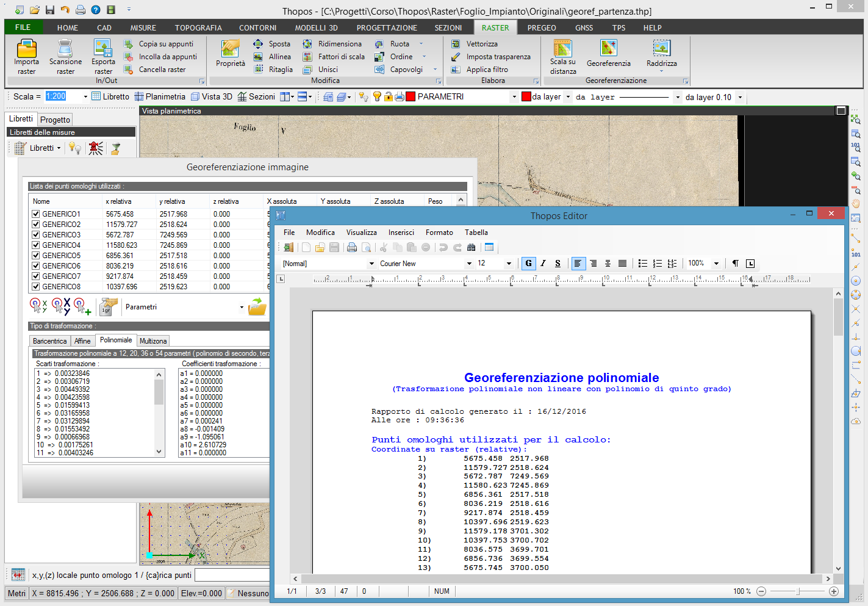This screenshot has width=868, height=606.
Task: Justify text in Thopos Editor
Action: tap(622, 264)
